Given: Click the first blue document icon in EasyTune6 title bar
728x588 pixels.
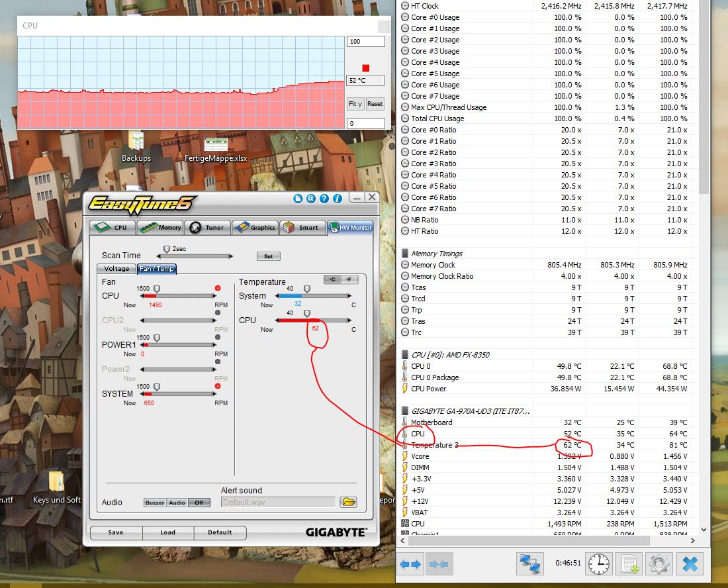Looking at the screenshot, I should (298, 199).
